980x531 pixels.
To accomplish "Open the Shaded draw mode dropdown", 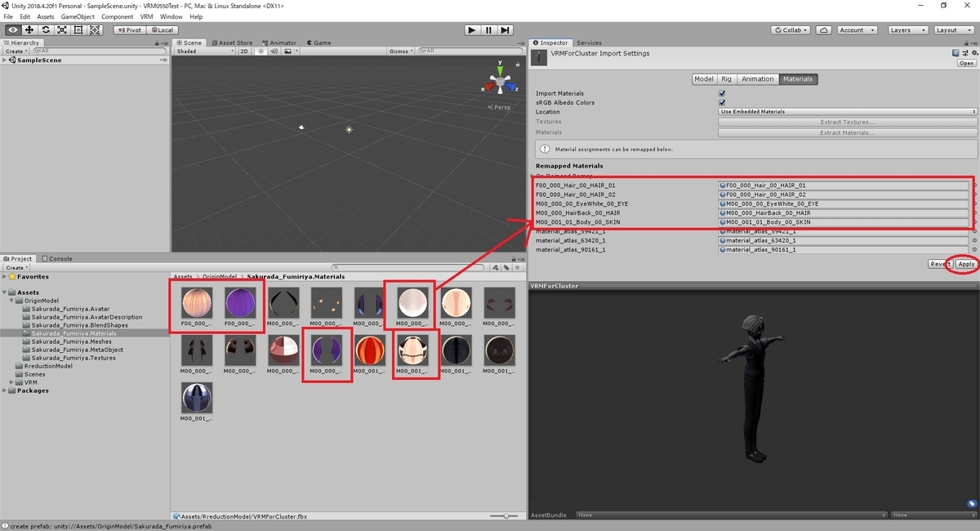I will point(205,51).
